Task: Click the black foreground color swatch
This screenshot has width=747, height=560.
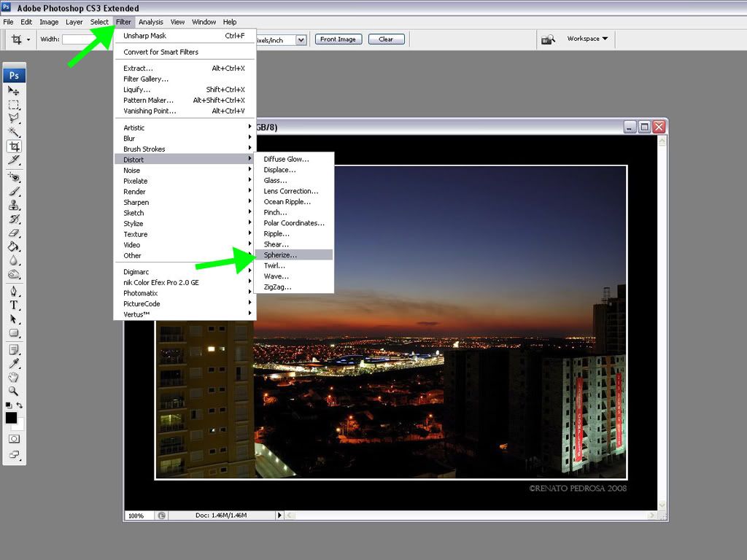Action: pos(11,418)
